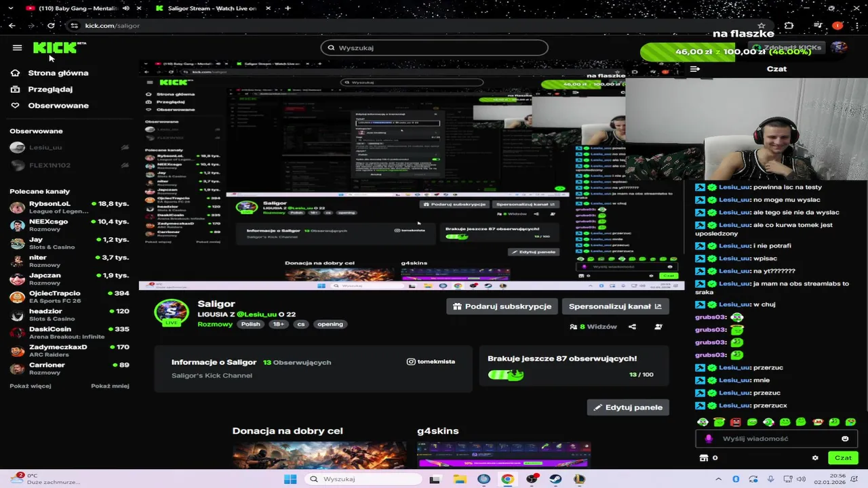Viewport: 868px width, 488px height.
Task: Open a new browser tab
Action: pos(288,8)
